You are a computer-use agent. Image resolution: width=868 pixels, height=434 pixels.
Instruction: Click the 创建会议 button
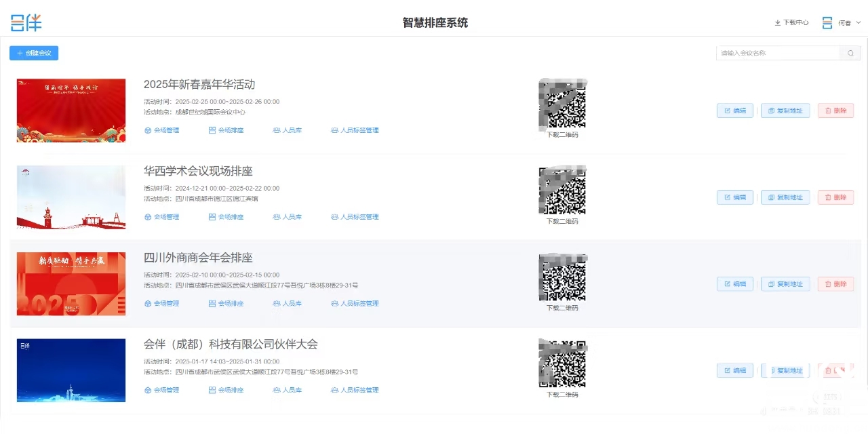[x=34, y=53]
